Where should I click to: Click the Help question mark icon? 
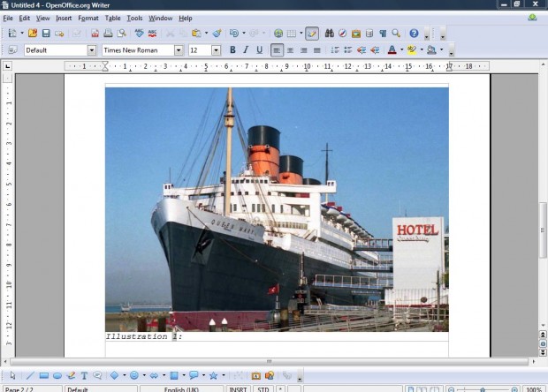coord(413,34)
